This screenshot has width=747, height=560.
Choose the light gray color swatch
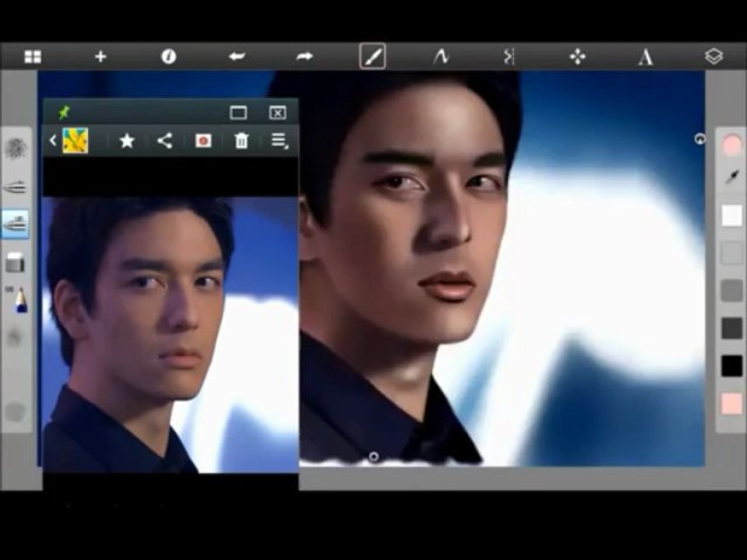tap(731, 253)
